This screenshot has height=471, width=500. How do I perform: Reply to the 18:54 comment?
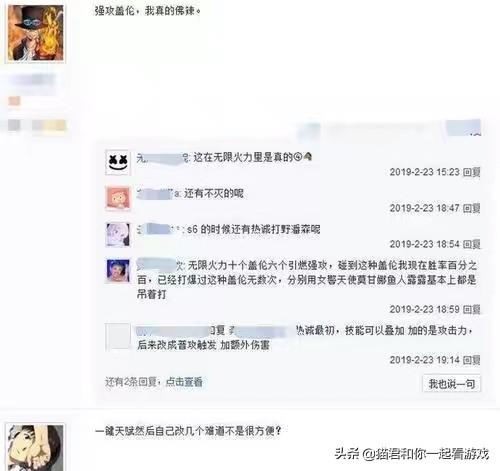472,244
